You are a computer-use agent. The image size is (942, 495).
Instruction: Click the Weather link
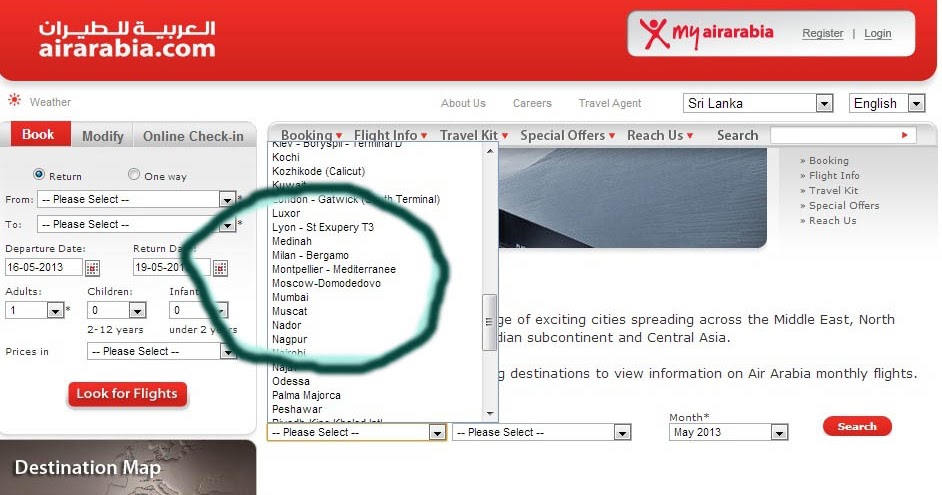tap(50, 102)
